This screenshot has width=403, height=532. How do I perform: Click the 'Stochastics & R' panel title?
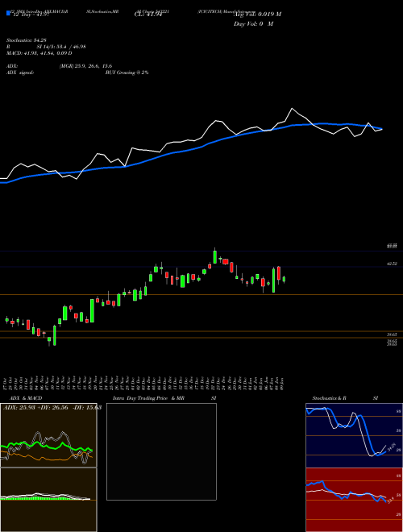pos(329,398)
